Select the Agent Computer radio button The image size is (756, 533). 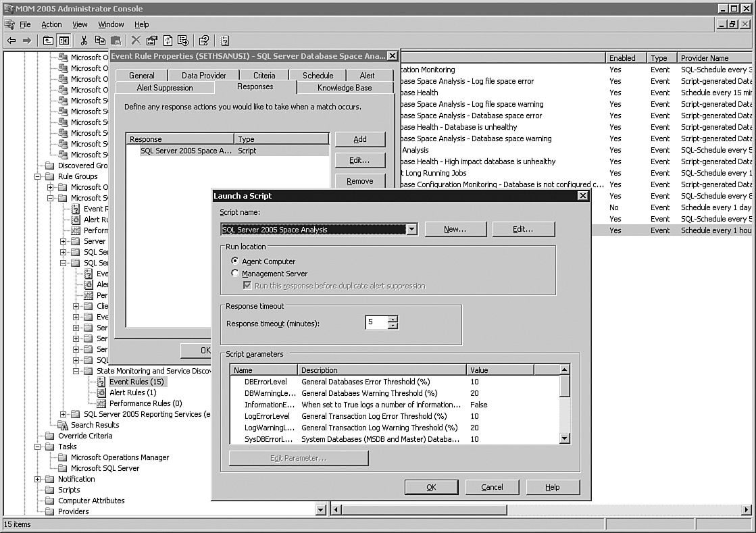(235, 261)
